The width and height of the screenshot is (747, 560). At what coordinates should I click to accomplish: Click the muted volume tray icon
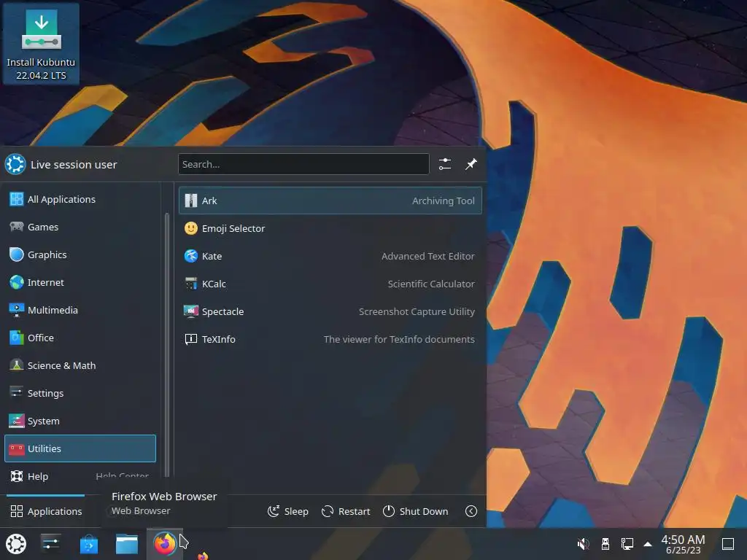point(583,544)
